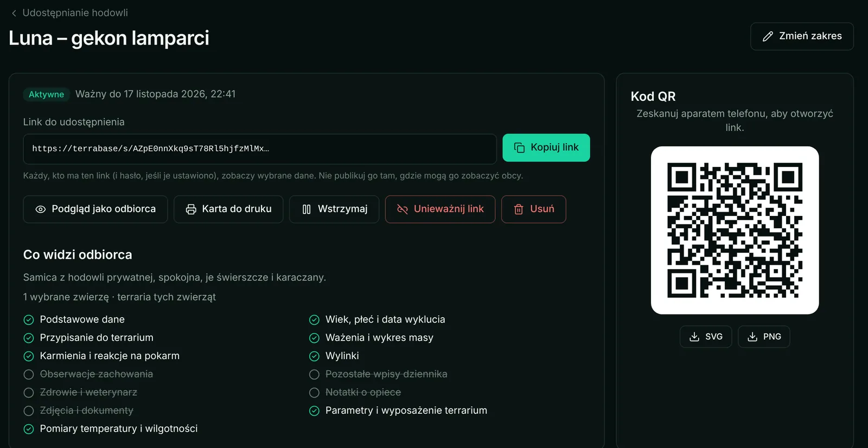Delete the share with Usuń
The image size is (868, 448).
[533, 209]
